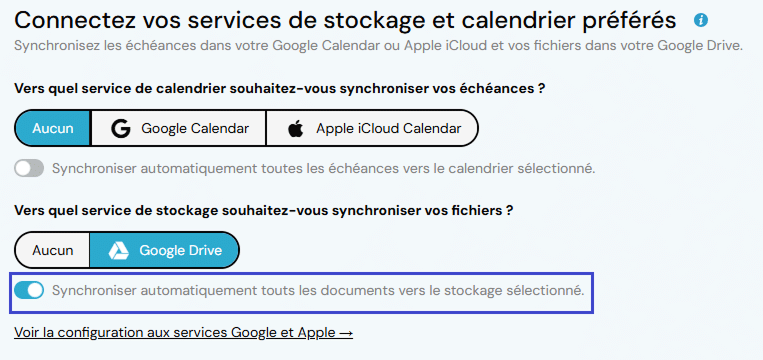This screenshot has height=360, width=763.
Task: Click the arrow ending the configuration link
Action: pos(346,333)
